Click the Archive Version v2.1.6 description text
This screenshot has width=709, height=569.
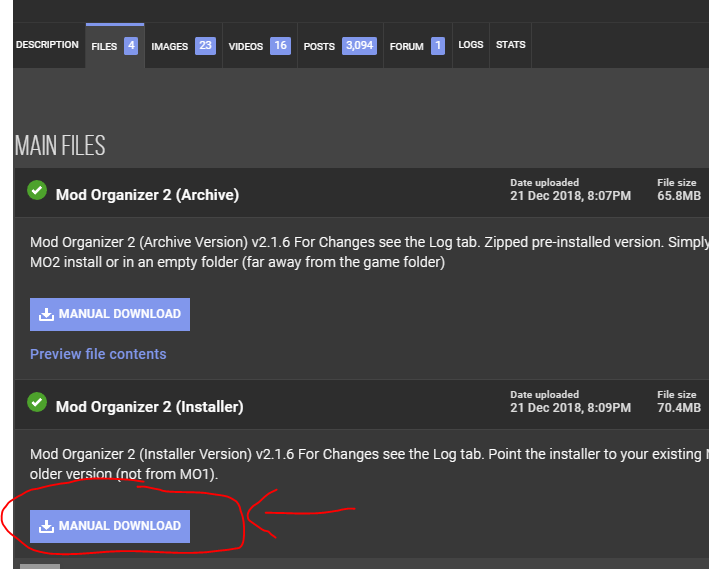coord(369,252)
